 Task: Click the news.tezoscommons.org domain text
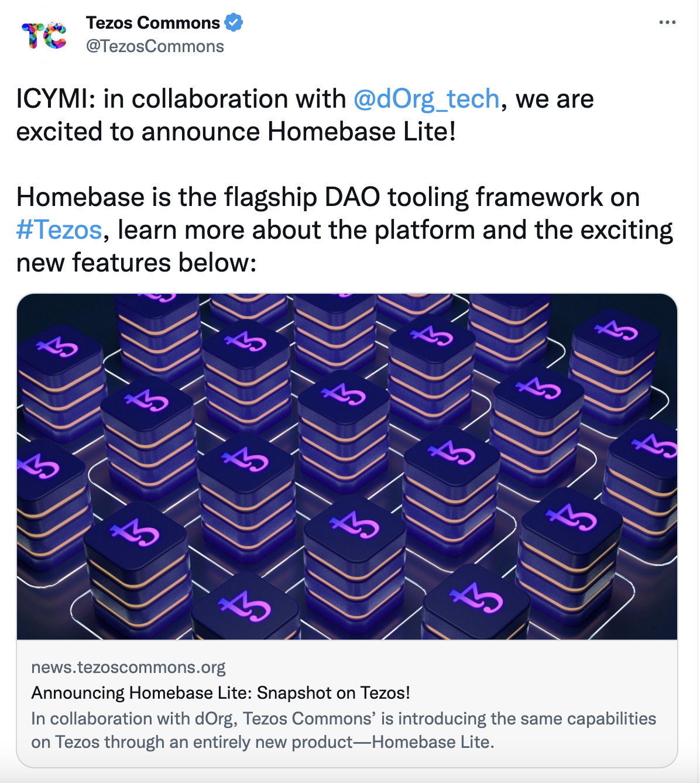pos(129,667)
